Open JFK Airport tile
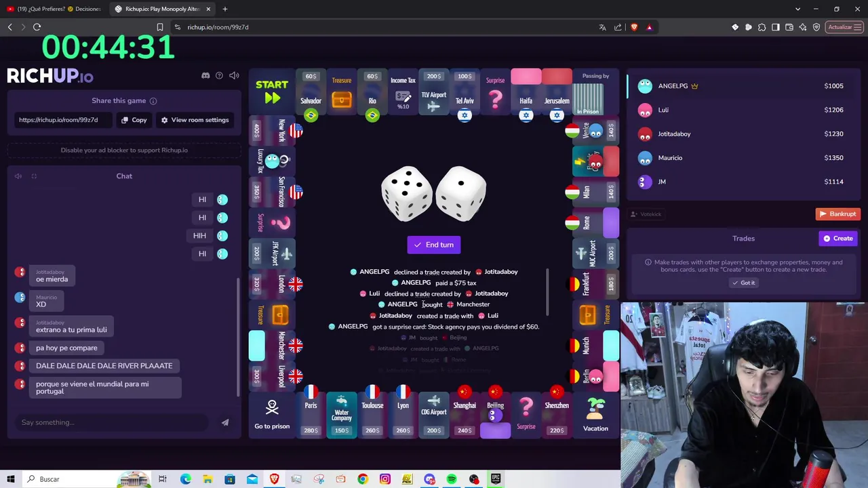The height and width of the screenshot is (488, 868). [x=272, y=253]
